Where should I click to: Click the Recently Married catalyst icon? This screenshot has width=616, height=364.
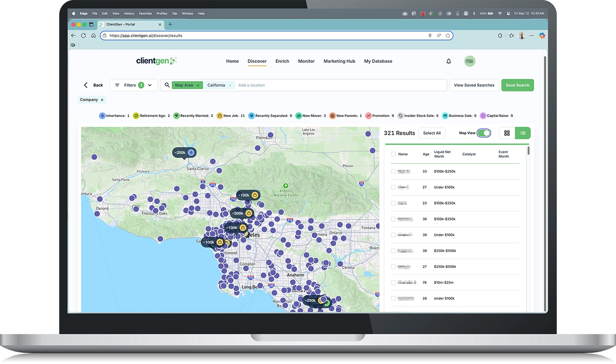point(176,116)
